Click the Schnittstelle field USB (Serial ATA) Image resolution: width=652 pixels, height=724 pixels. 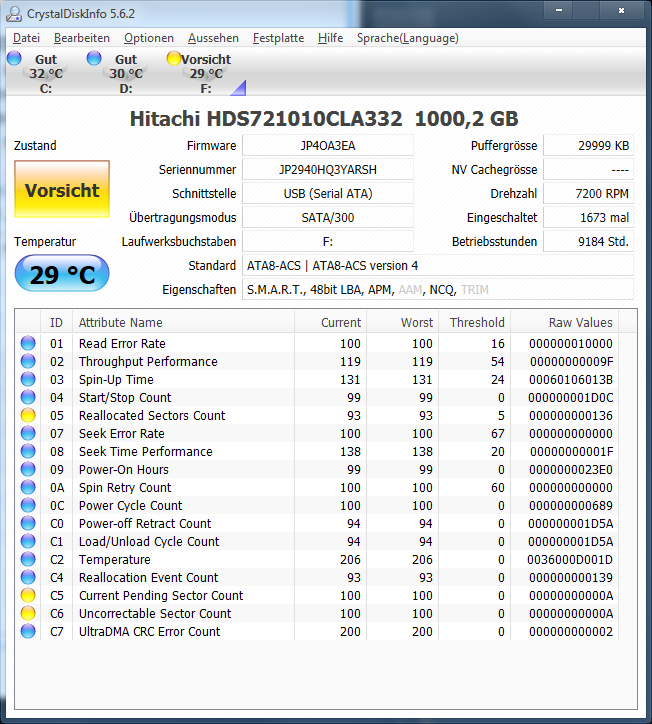328,193
